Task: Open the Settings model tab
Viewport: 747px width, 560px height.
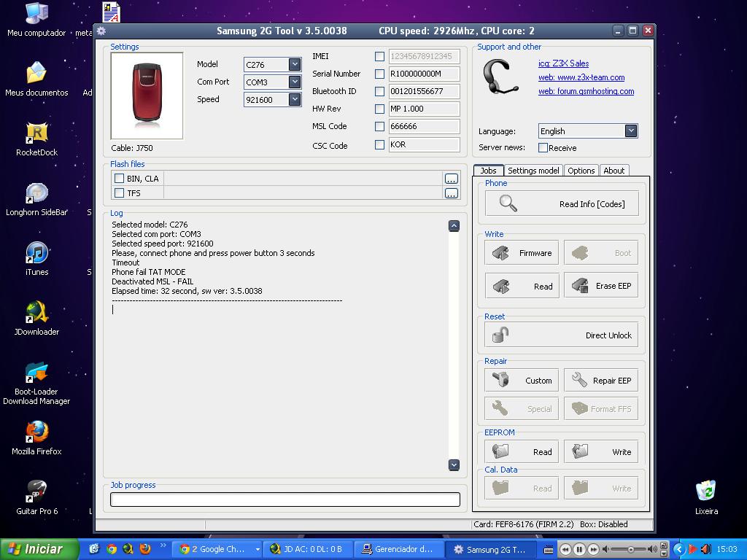Action: pyautogui.click(x=533, y=171)
